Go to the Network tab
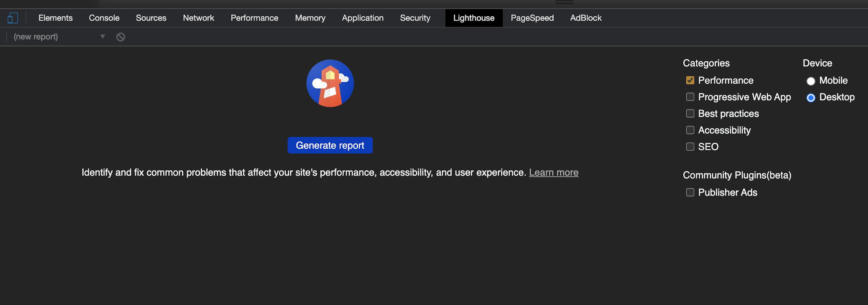 pos(198,18)
